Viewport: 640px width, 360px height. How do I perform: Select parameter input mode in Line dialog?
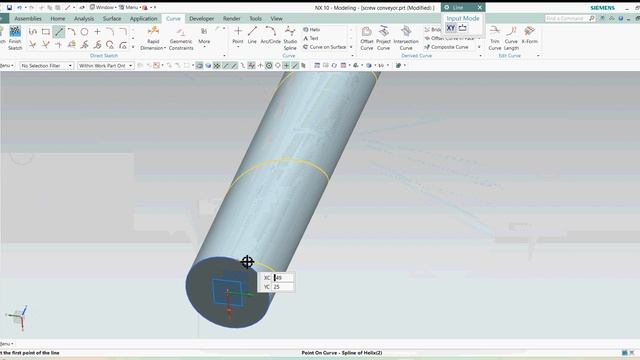[x=462, y=28]
